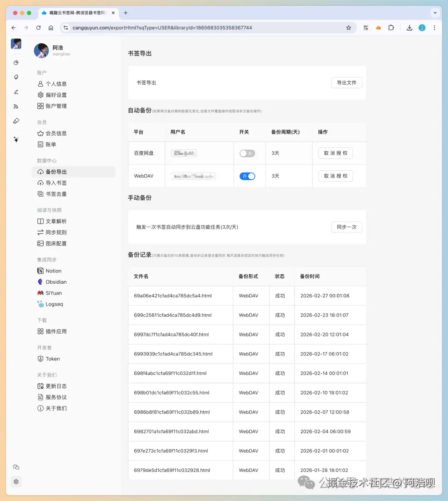
Task: Click file 69a06e421cfad4ca785dc5a4.html
Action: (173, 296)
